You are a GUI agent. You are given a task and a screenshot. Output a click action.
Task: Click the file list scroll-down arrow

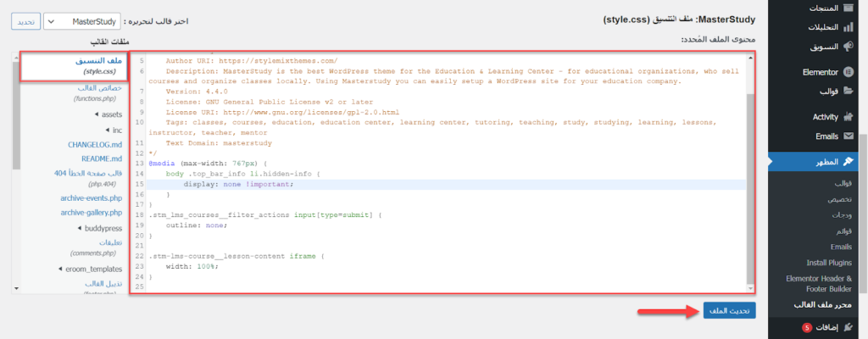[x=16, y=289]
